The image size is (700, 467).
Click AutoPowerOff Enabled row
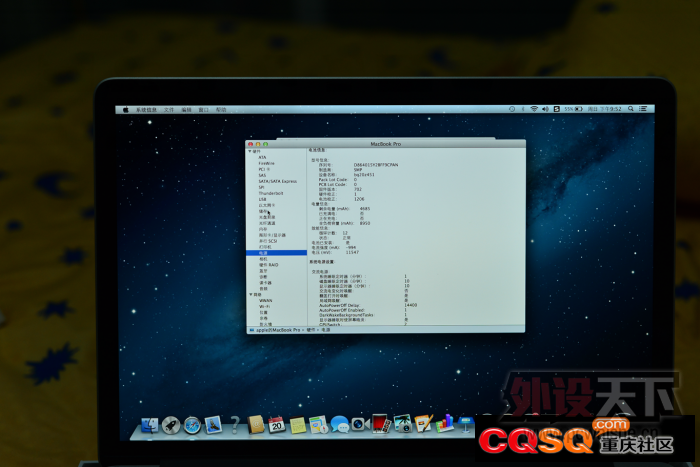[362, 310]
